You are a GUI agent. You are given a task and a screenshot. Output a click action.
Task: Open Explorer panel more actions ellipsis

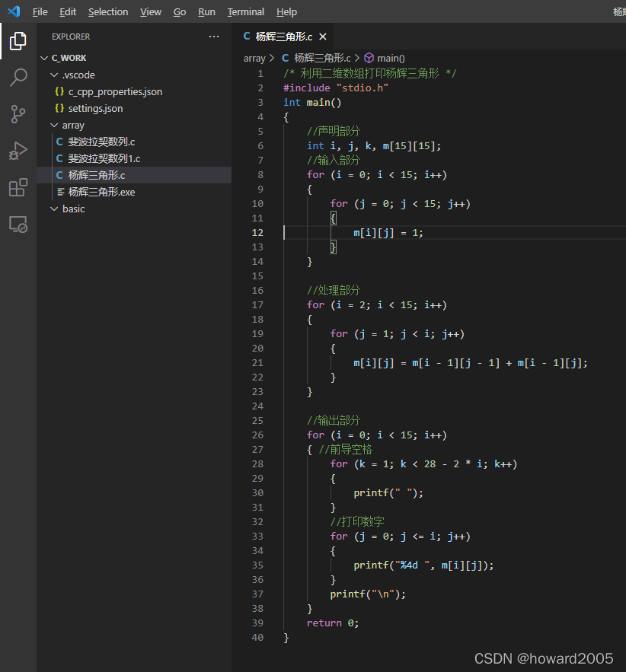pos(214,37)
